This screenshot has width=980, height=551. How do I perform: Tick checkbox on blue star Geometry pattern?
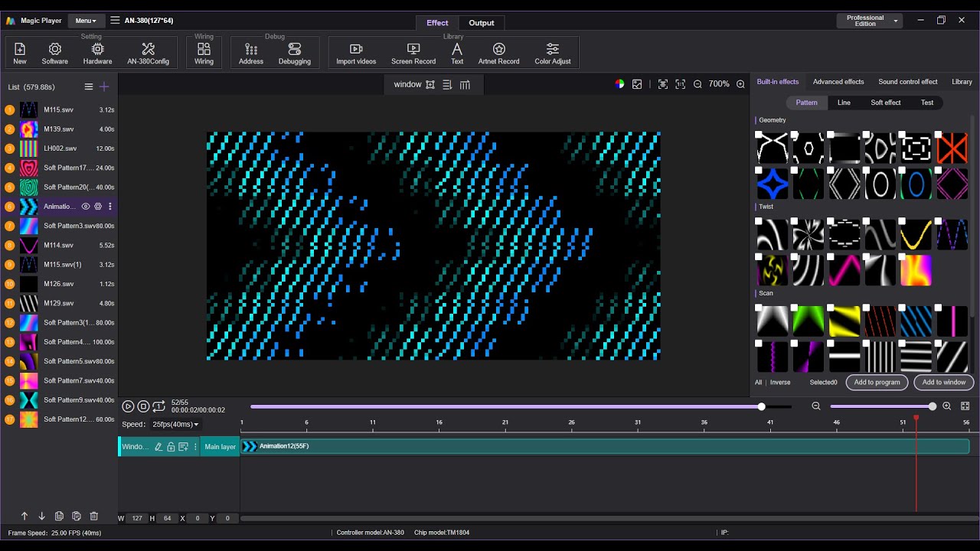pos(759,171)
